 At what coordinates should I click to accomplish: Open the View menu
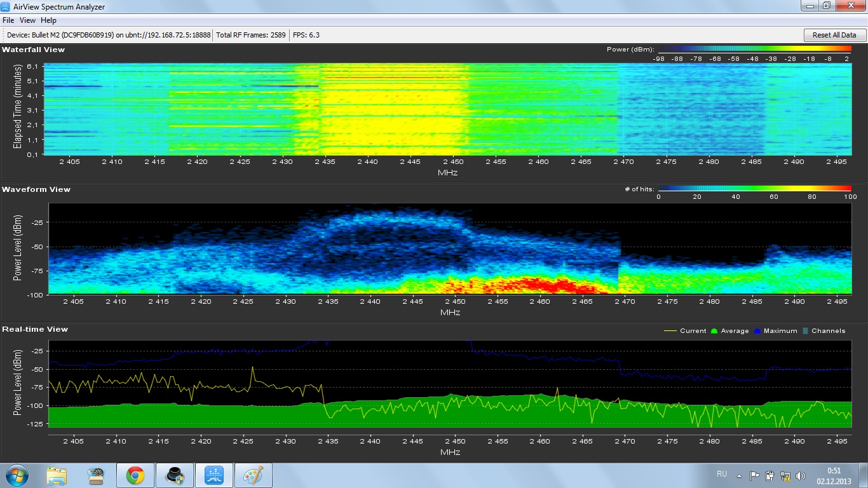tap(27, 20)
